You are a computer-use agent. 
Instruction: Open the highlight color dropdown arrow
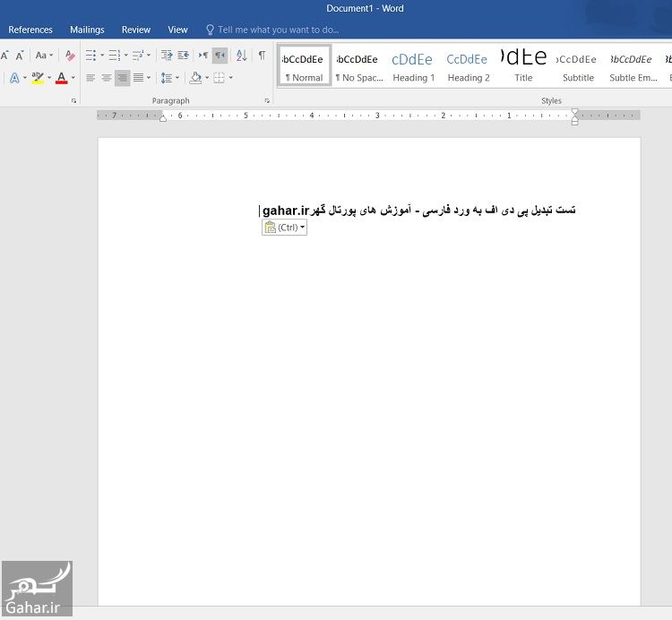pos(49,78)
